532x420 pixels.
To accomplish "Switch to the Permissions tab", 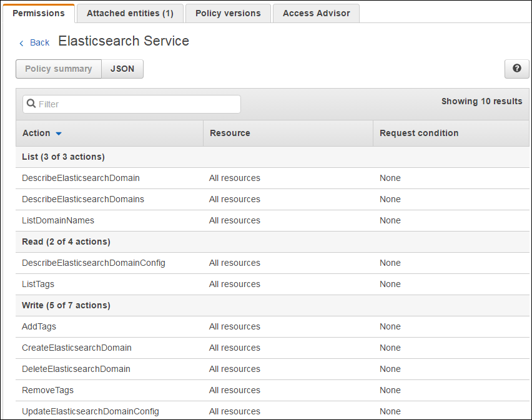I will coord(39,13).
